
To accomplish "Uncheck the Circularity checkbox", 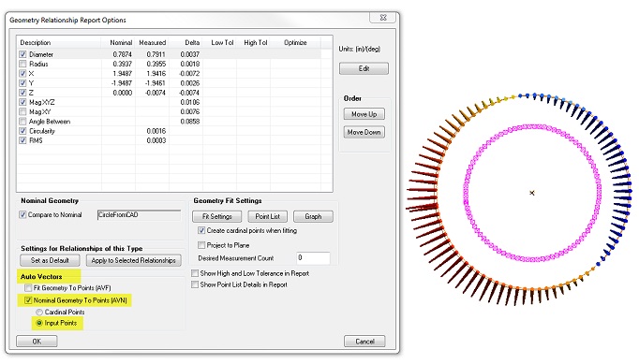I will pyautogui.click(x=22, y=131).
